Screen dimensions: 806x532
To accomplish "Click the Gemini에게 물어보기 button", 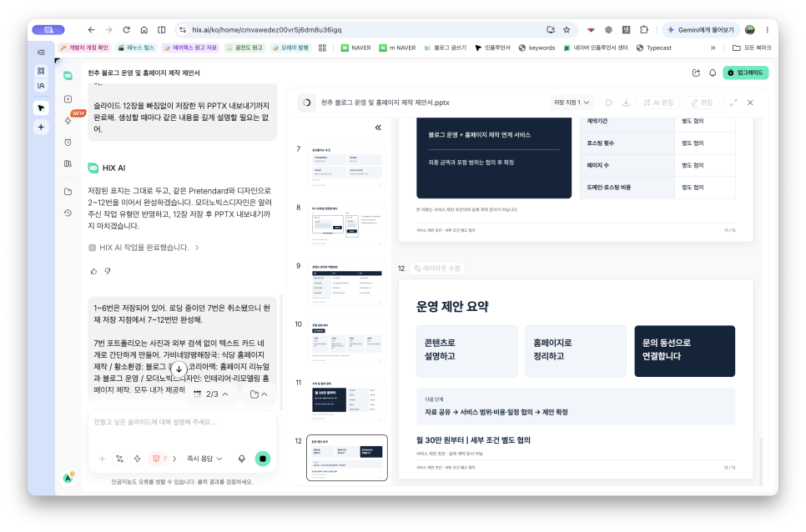I will pos(701,30).
